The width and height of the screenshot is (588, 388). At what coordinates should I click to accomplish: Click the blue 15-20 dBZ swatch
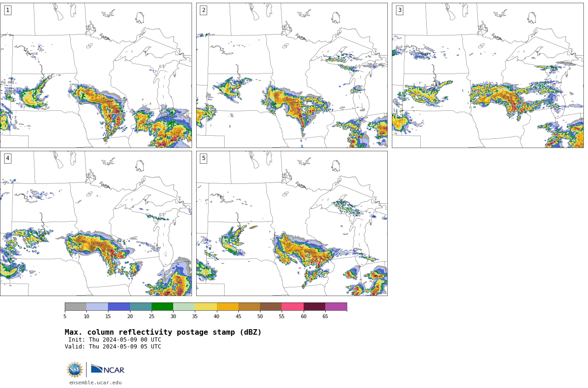point(119,307)
